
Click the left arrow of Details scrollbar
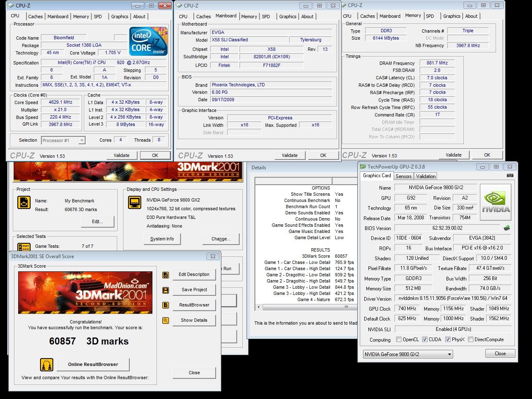tap(259, 307)
